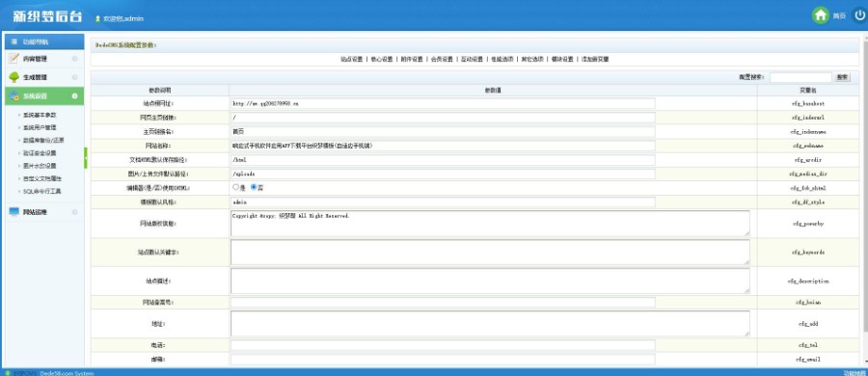Open 图片水印设置 in sidebar
The width and height of the screenshot is (868, 376).
(40, 166)
